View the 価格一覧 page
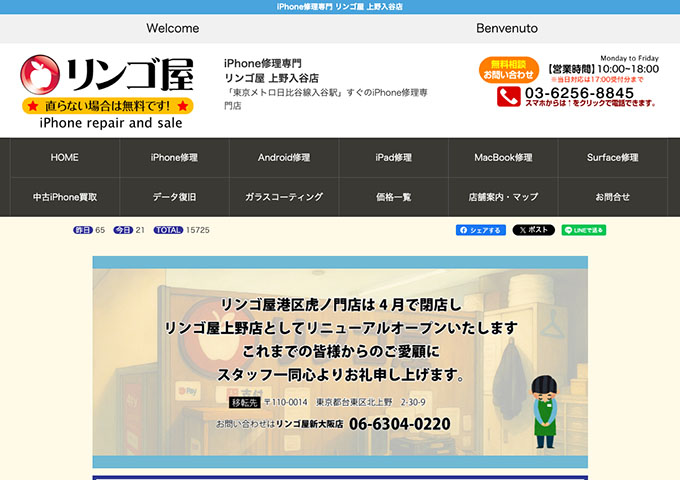 pyautogui.click(x=393, y=197)
